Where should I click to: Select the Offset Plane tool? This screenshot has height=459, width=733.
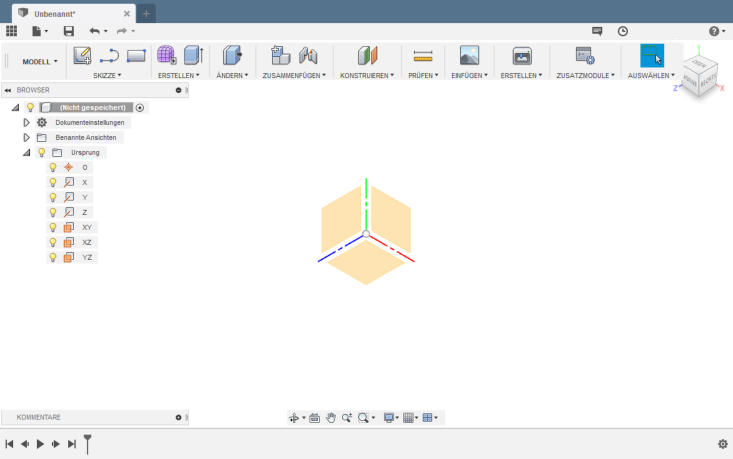coord(367,56)
